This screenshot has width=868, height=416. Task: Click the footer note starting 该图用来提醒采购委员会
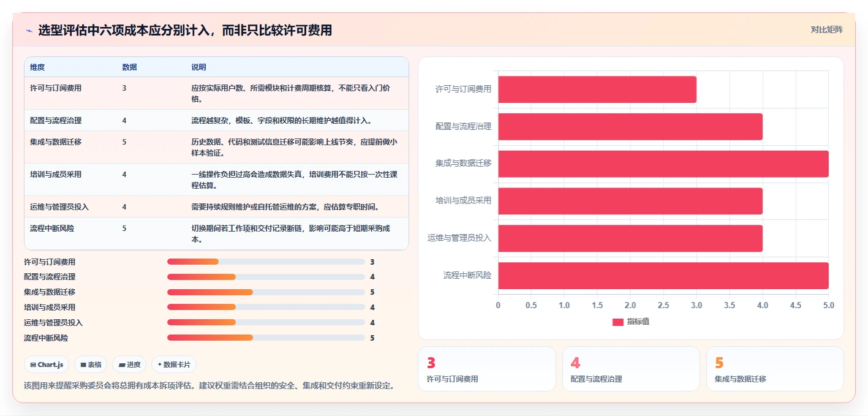point(209,386)
